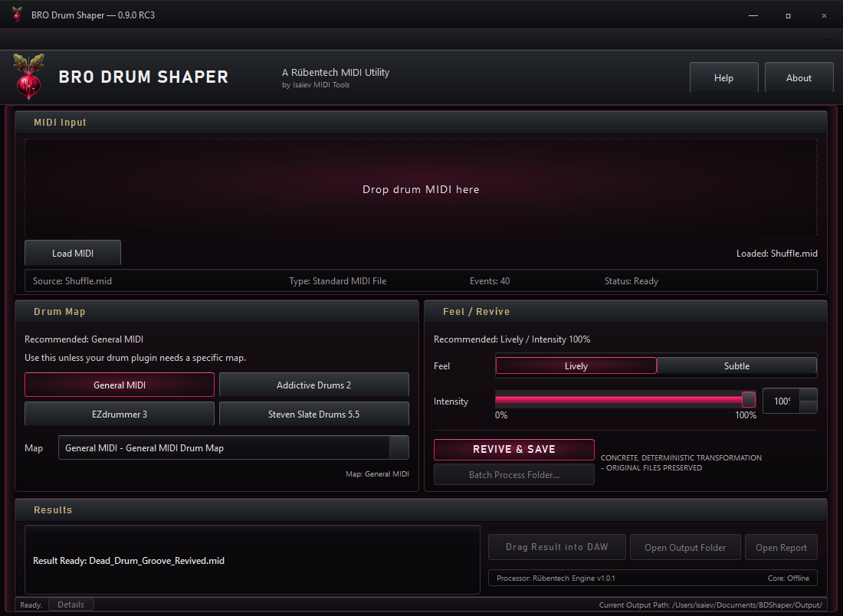Select General MIDI Drum Map combo box
This screenshot has height=616, width=843.
pos(233,447)
